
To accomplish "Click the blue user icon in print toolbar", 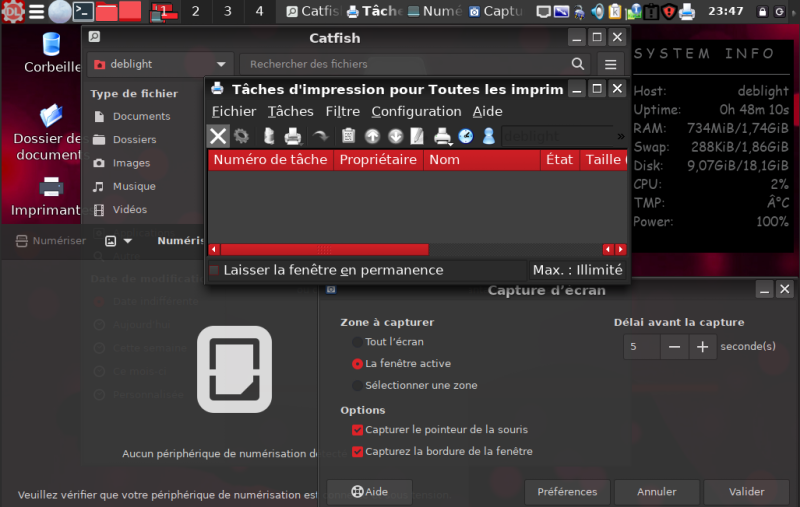I will click(x=489, y=136).
